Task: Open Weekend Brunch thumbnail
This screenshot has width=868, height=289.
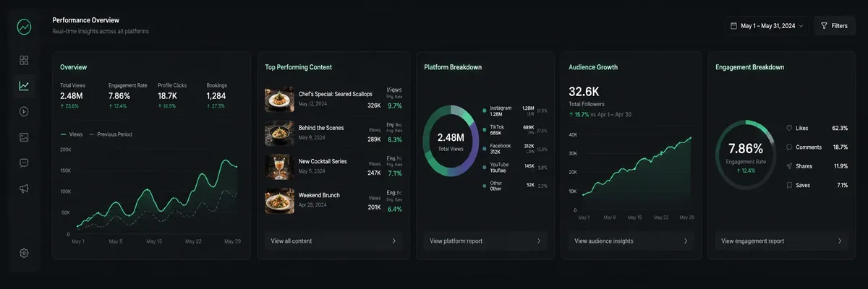Action: point(279,200)
